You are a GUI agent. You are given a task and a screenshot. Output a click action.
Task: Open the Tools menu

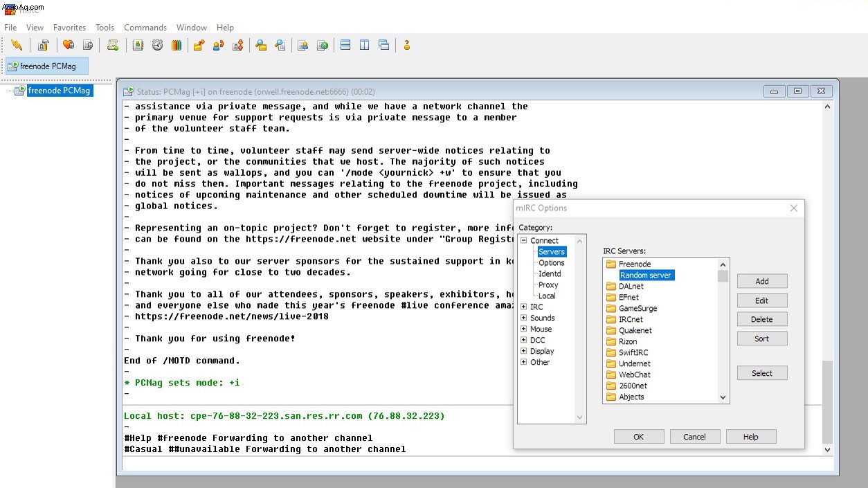pyautogui.click(x=105, y=28)
